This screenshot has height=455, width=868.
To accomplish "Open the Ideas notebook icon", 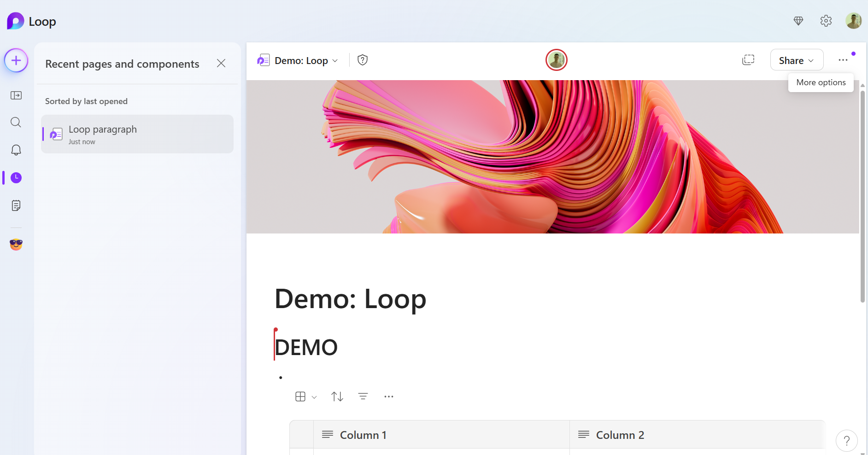I will (16, 205).
